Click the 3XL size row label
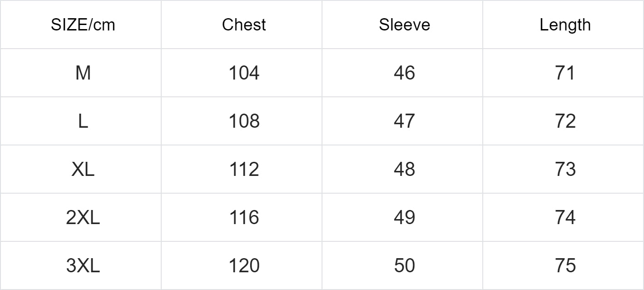644x290 pixels. tap(83, 266)
